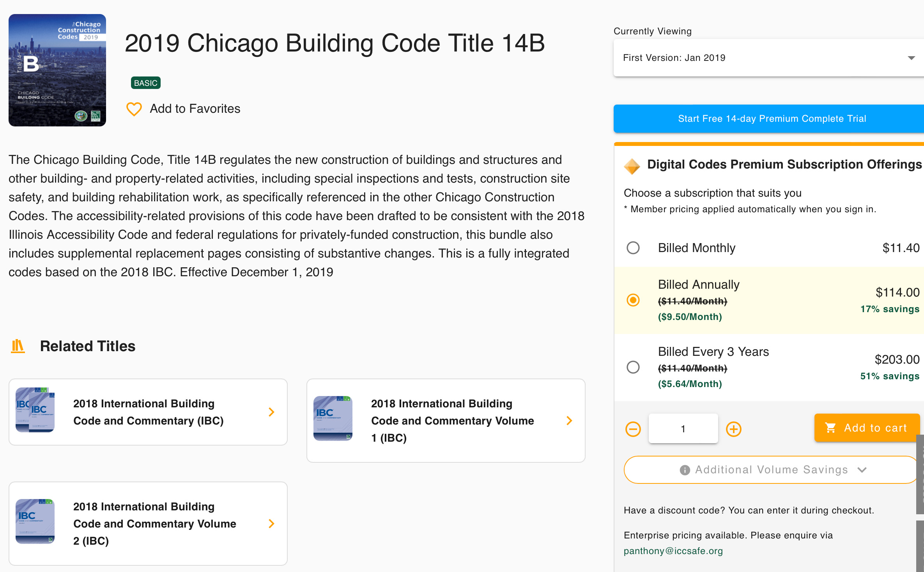The width and height of the screenshot is (924, 572).
Task: Click the quantity input field
Action: tap(683, 428)
